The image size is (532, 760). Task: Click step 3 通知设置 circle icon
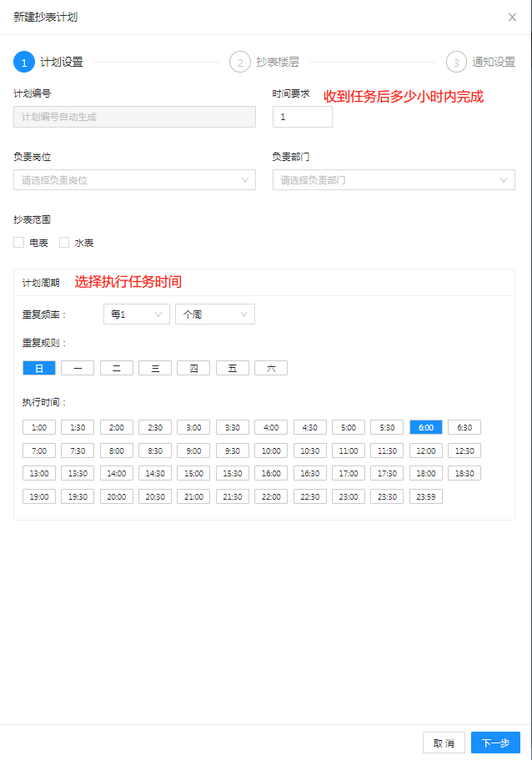point(456,63)
